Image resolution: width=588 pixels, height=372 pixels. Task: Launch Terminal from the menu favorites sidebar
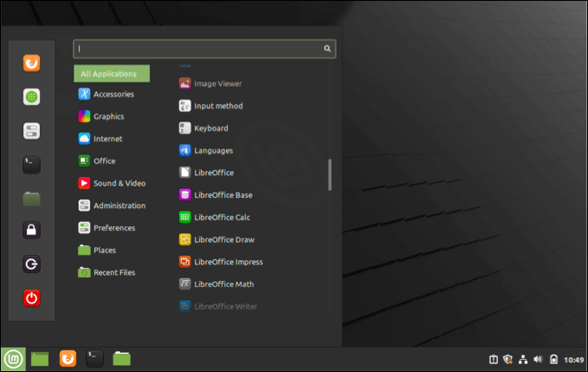31,165
